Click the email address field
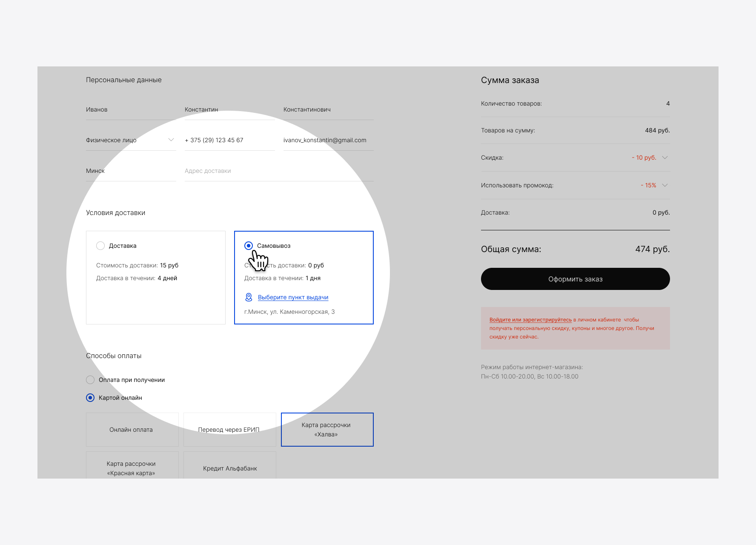Viewport: 756px width, 545px height. 328,140
